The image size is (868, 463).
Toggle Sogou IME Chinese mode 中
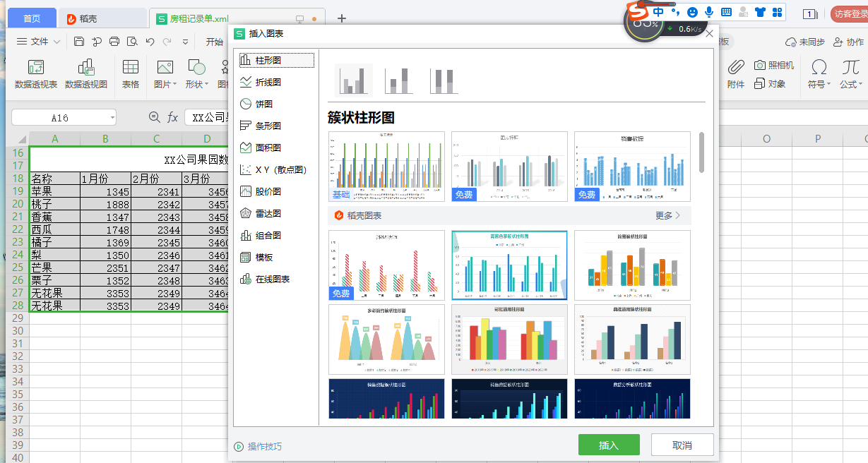click(x=658, y=12)
